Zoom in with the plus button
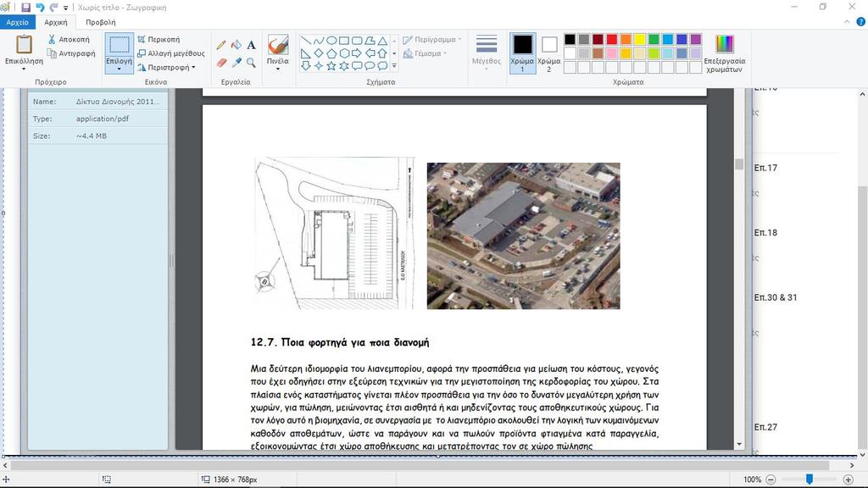The height and width of the screenshot is (488, 868). click(x=848, y=480)
